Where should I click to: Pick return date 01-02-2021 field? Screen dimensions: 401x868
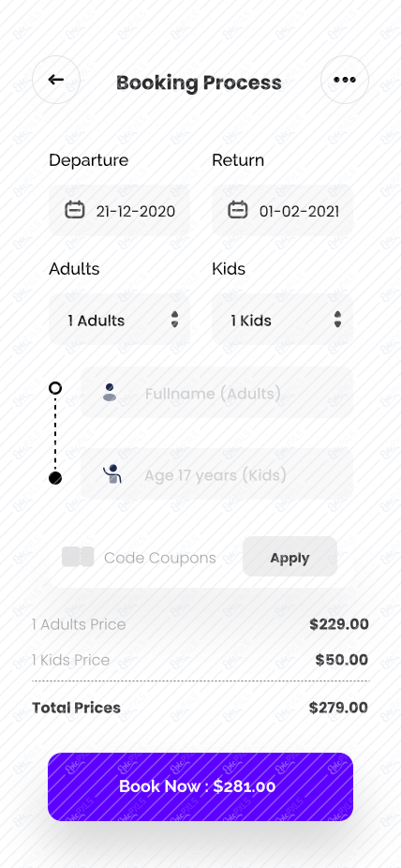282,210
